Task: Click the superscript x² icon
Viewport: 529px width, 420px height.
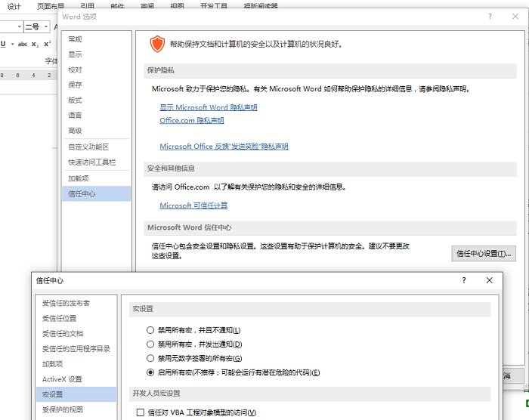Action: click(x=47, y=44)
